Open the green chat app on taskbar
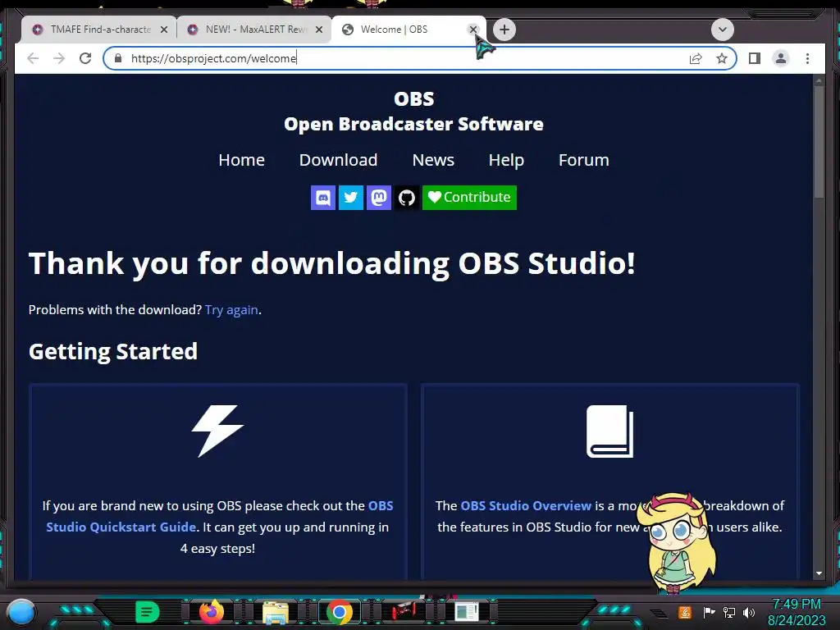Viewport: 840px width, 630px height. [148, 612]
